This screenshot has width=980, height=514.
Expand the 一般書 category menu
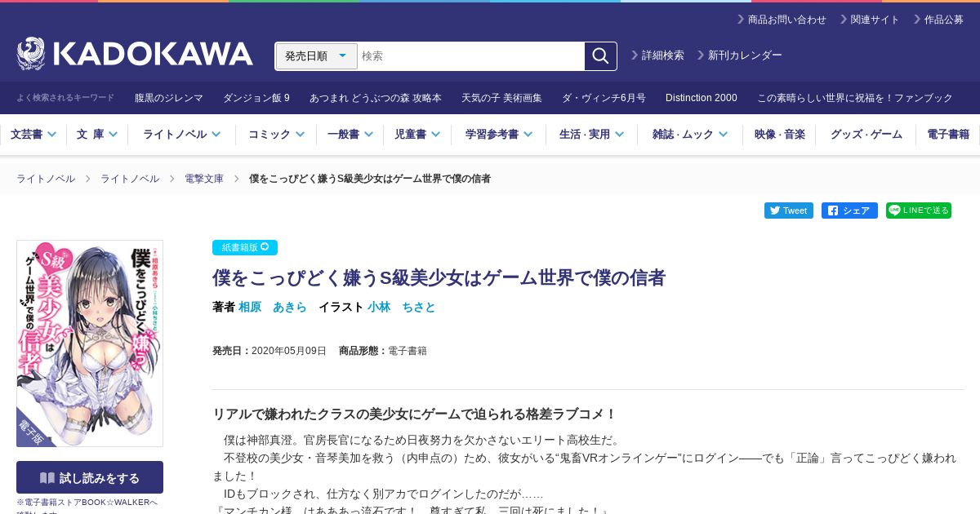click(x=350, y=135)
